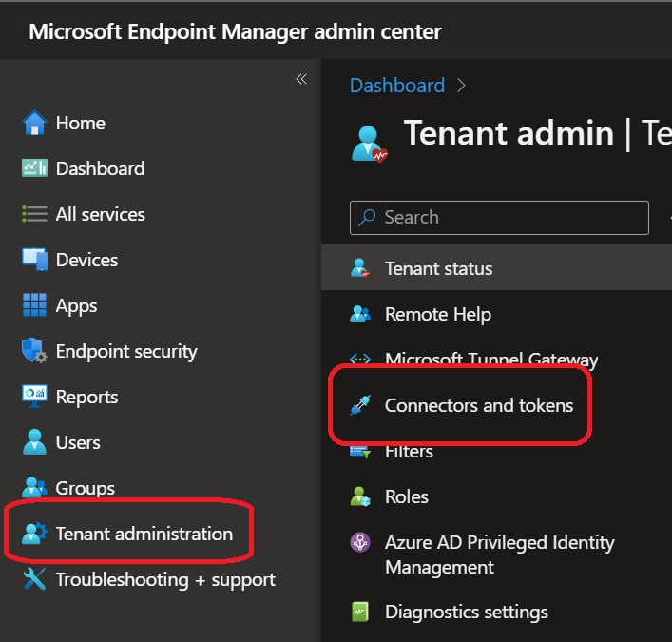Click the Devices monitor icon
The height and width of the screenshot is (642, 672).
pyautogui.click(x=34, y=260)
